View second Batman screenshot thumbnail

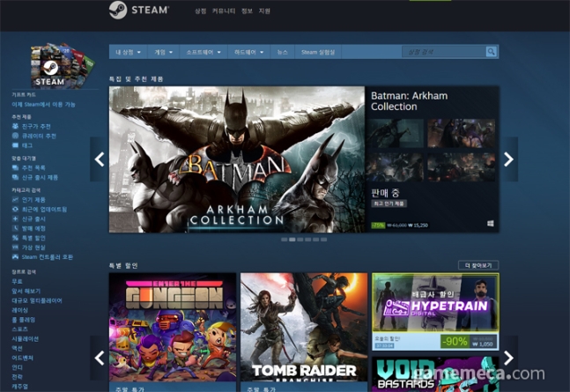462,133
